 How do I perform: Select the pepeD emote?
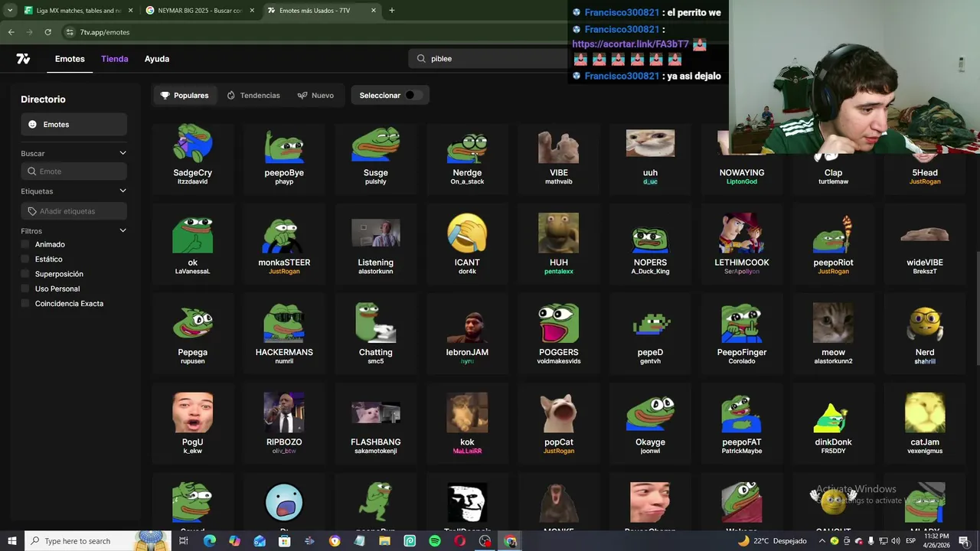pos(650,334)
